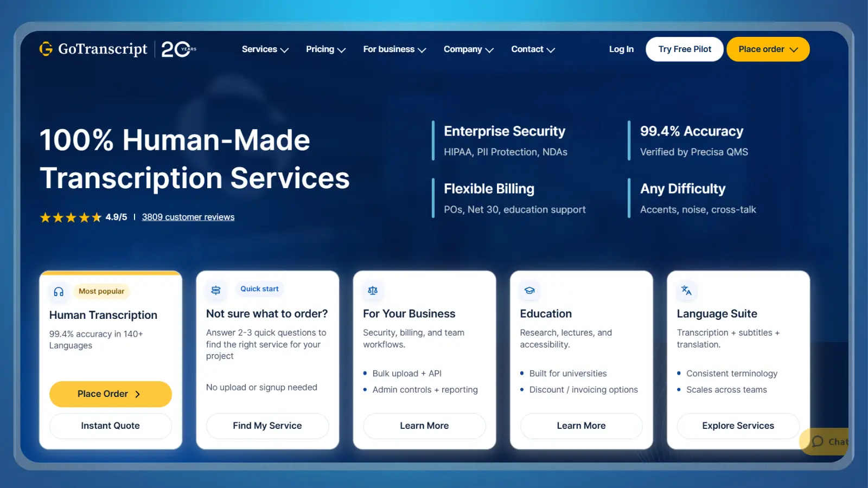Click Flexible Billing heading
The image size is (868, 488).
coord(489,189)
